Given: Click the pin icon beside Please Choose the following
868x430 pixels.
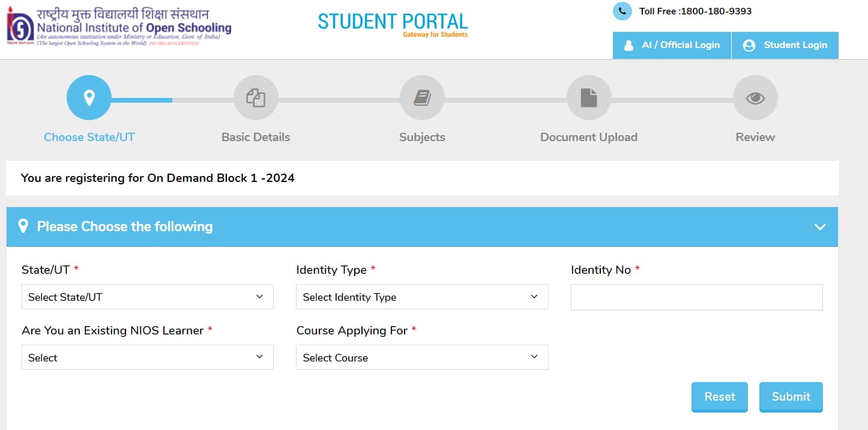Looking at the screenshot, I should (23, 226).
